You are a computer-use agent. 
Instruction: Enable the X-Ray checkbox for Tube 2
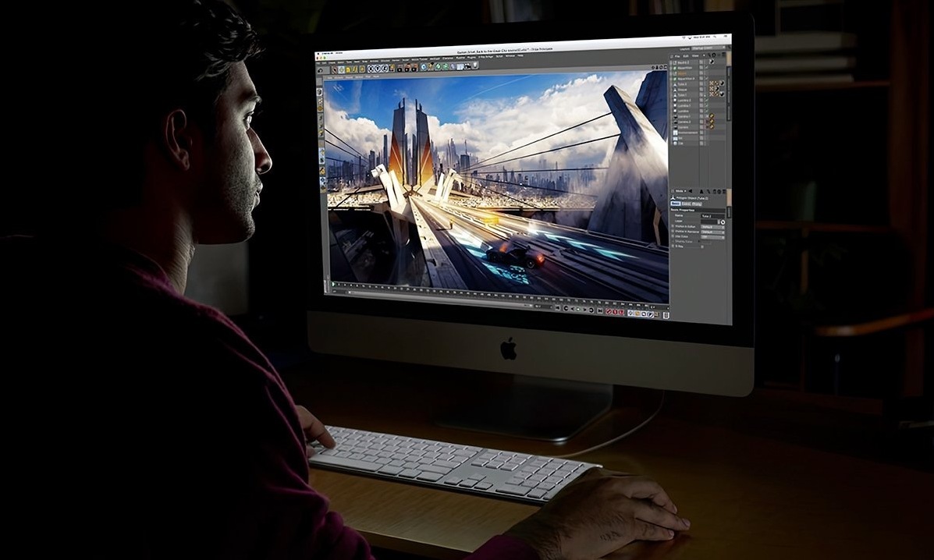click(701, 246)
